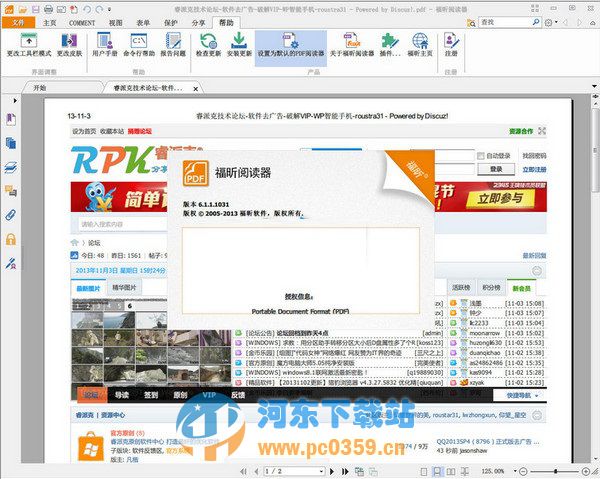Select single page view mode
The width and height of the screenshot is (600, 479).
(424, 471)
